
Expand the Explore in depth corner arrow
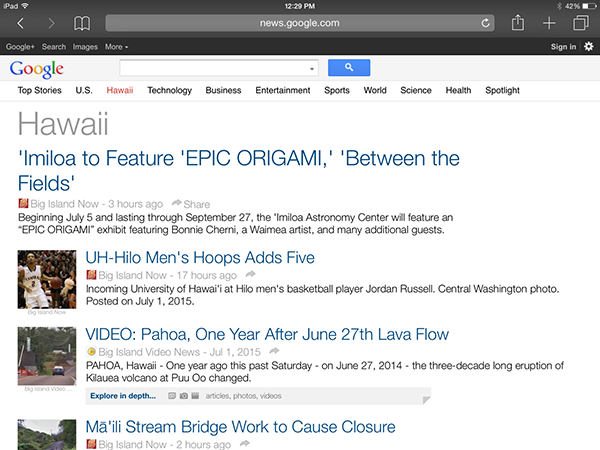pyautogui.click(x=426, y=400)
